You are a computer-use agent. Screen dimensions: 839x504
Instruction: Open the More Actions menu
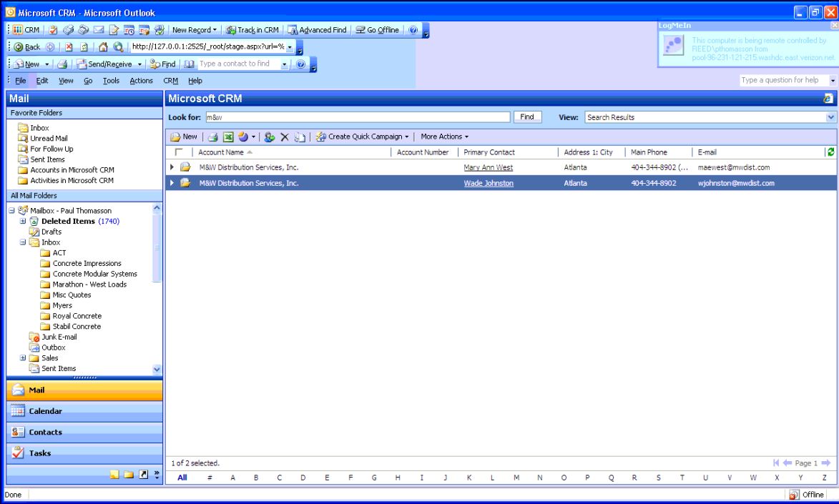pos(444,137)
